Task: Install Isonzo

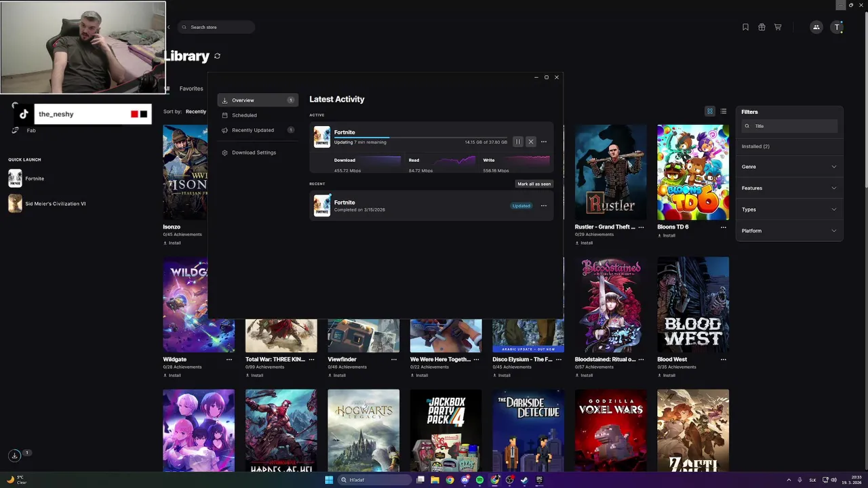Action: tap(172, 243)
